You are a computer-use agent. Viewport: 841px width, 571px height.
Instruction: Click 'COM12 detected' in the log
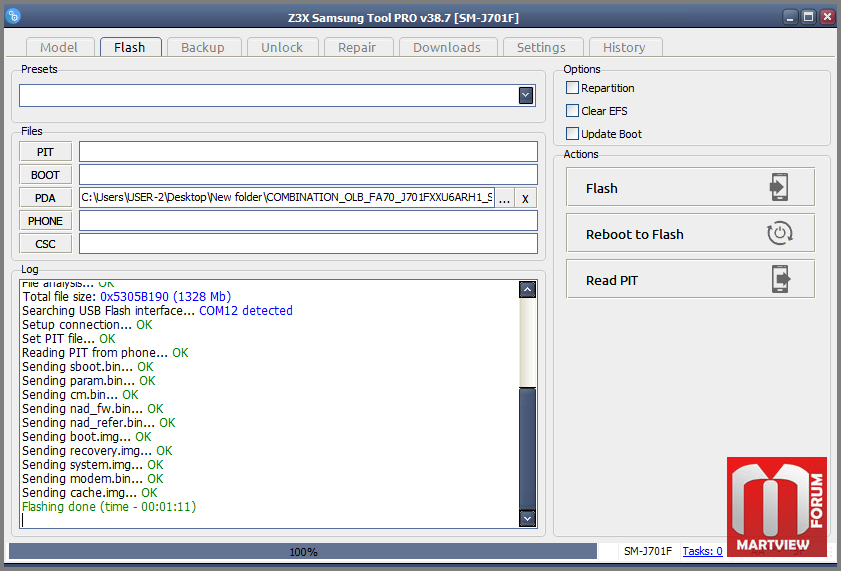(246, 310)
